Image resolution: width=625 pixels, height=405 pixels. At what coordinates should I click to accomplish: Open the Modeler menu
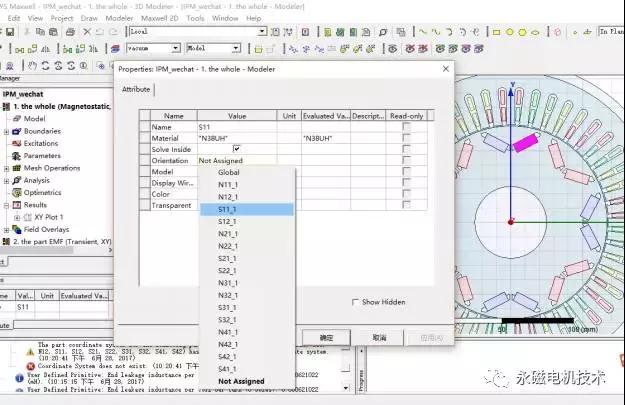(119, 18)
